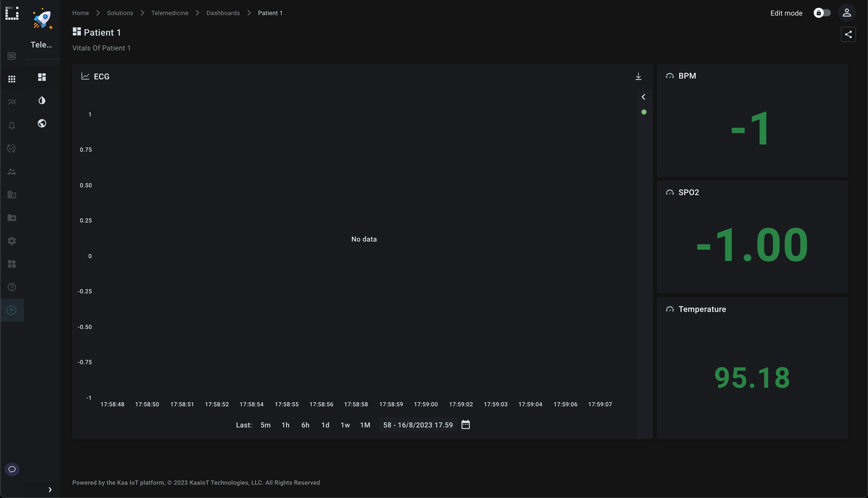
Task: Select last 1w time range
Action: coord(345,425)
